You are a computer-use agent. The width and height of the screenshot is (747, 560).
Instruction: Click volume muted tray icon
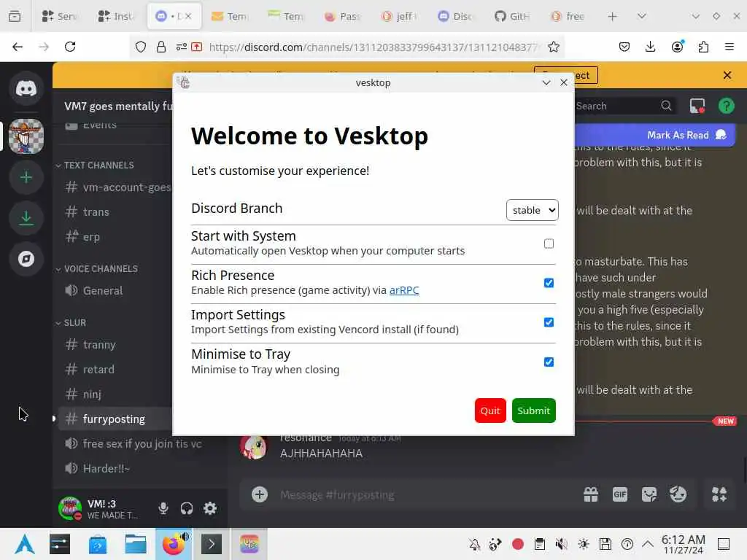[x=561, y=544]
